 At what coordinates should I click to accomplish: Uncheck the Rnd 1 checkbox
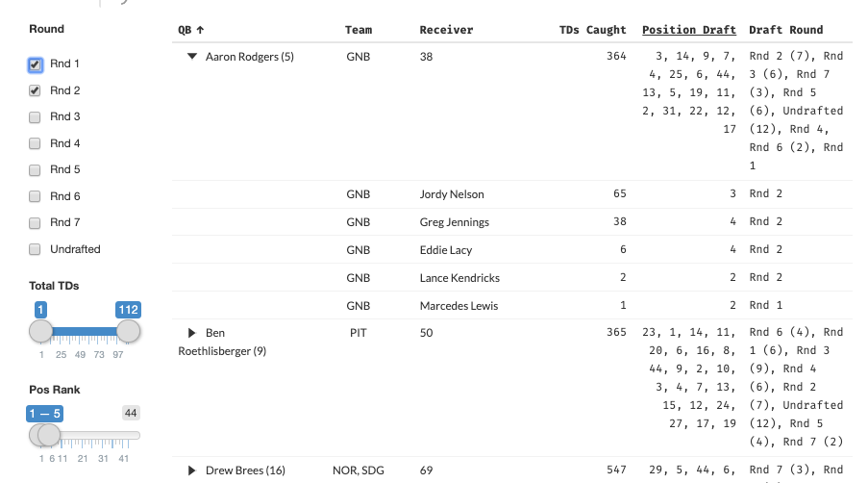tap(36, 64)
